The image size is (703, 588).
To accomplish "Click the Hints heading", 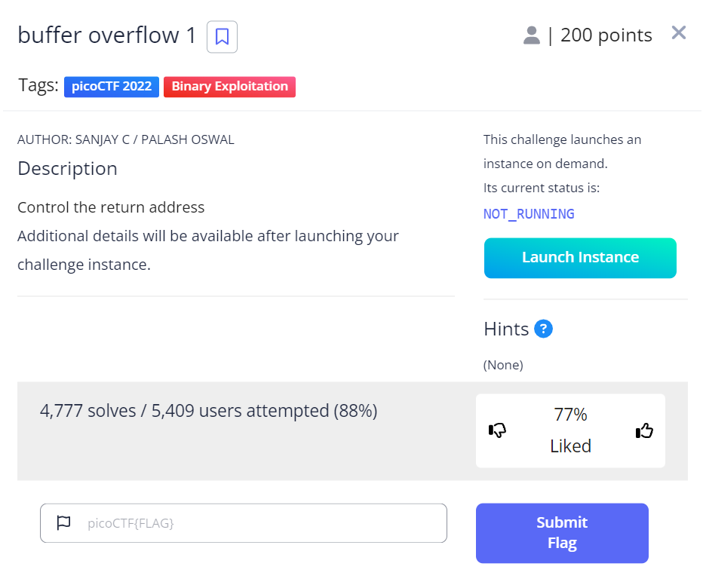I will [x=505, y=329].
